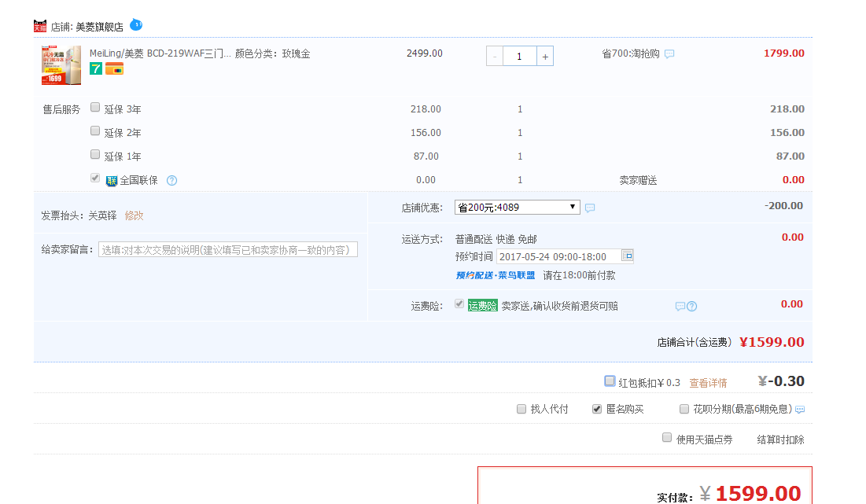
Task: Click 普通配送 快递 免邮 text
Action: pos(496,240)
